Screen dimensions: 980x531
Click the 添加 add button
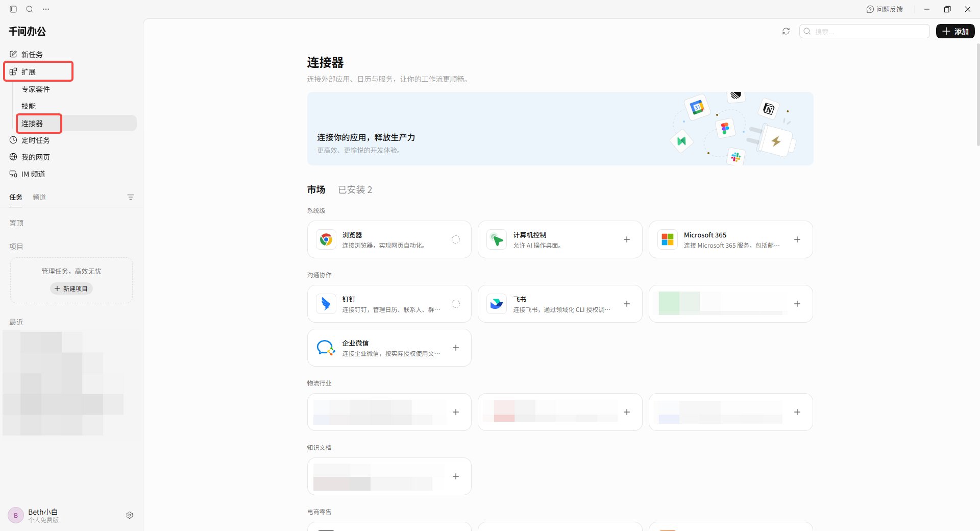[955, 31]
